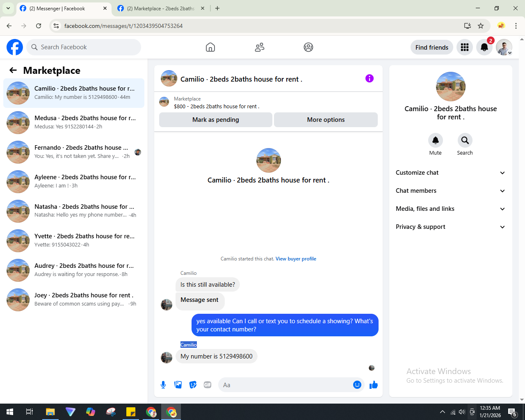Open Copilot from the taskbar

click(91, 412)
